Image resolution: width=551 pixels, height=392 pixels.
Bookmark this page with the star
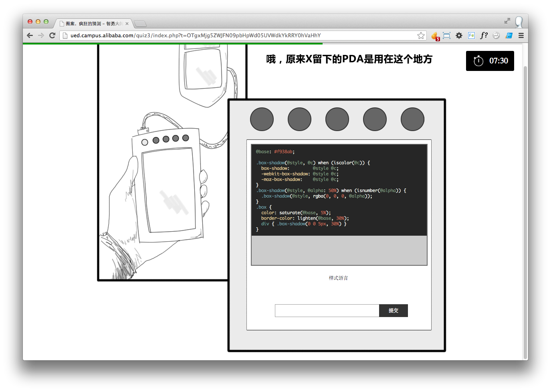421,36
